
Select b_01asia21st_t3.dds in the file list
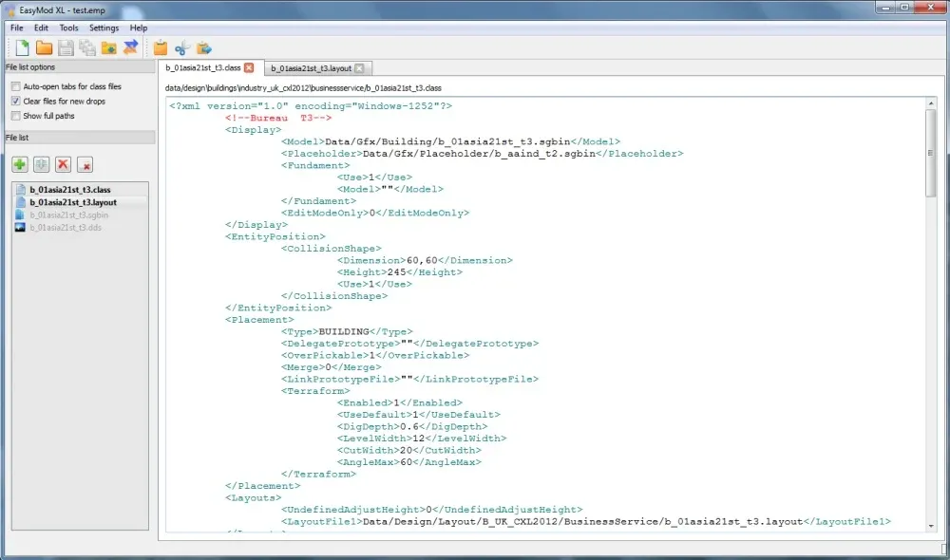click(66, 227)
